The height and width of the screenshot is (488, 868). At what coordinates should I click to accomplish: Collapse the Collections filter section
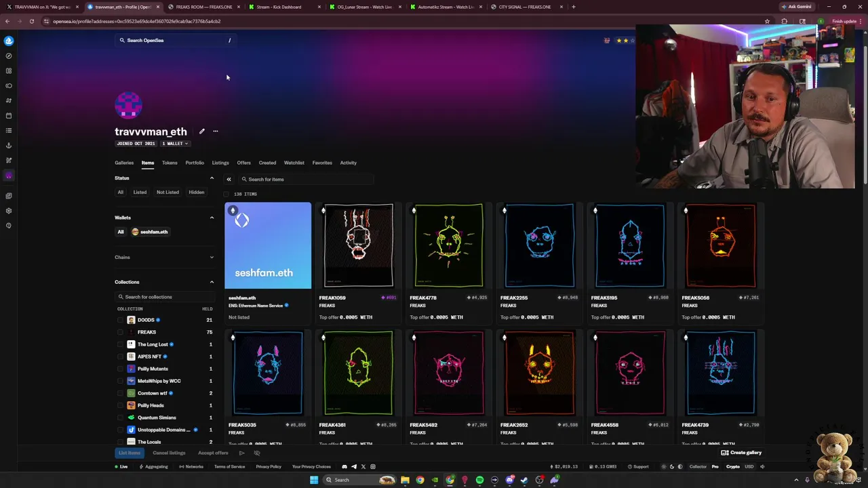pyautogui.click(x=212, y=282)
